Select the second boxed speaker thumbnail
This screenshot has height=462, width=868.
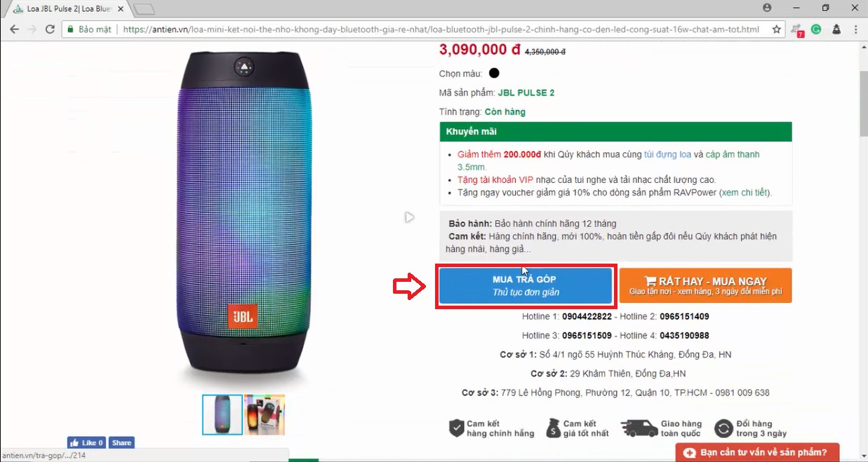pos(265,414)
